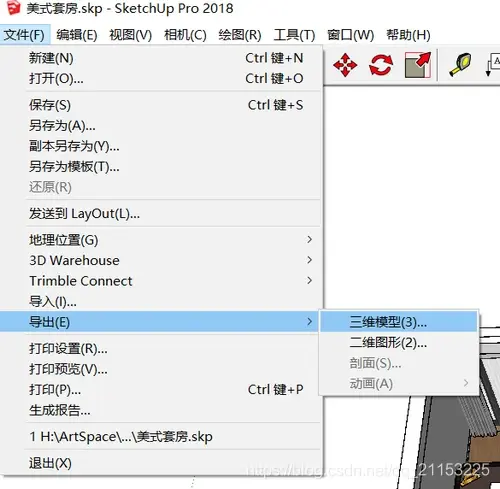This screenshot has height=489, width=500.
Task: Choose 发送到 LayOut(L)... entry
Action: click(161, 214)
